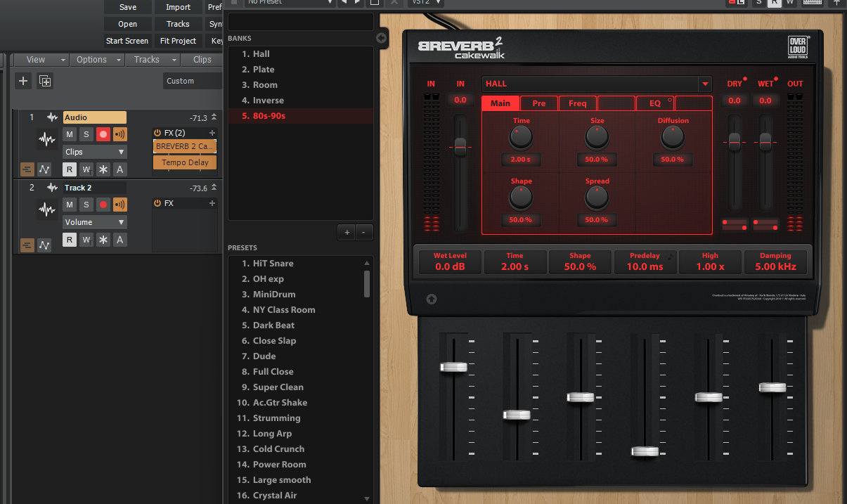847x504 pixels.
Task: Click the Import button
Action: [x=178, y=7]
